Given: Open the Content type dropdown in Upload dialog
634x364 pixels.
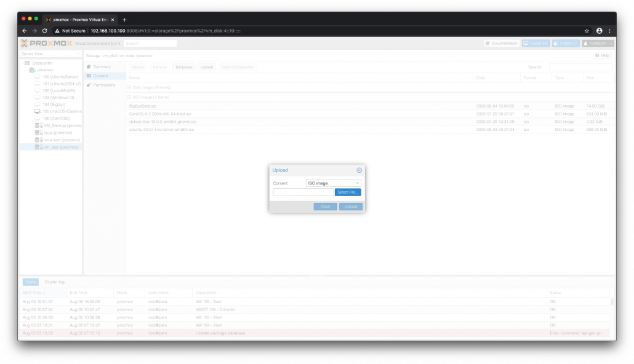Looking at the screenshot, I should point(333,183).
